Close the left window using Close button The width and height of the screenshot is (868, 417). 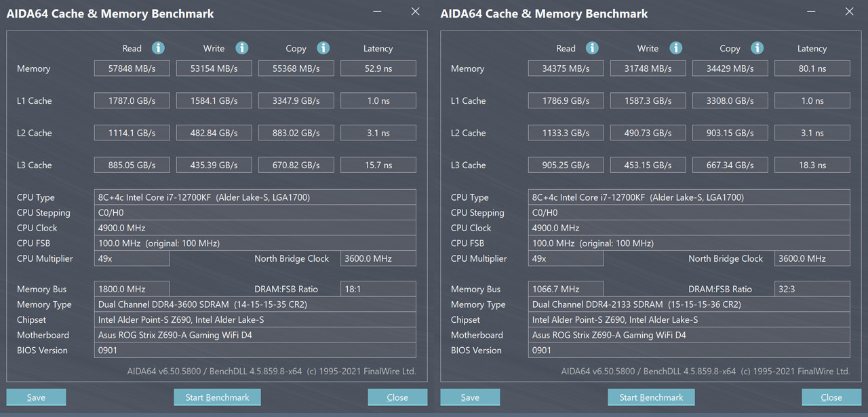[x=397, y=397]
